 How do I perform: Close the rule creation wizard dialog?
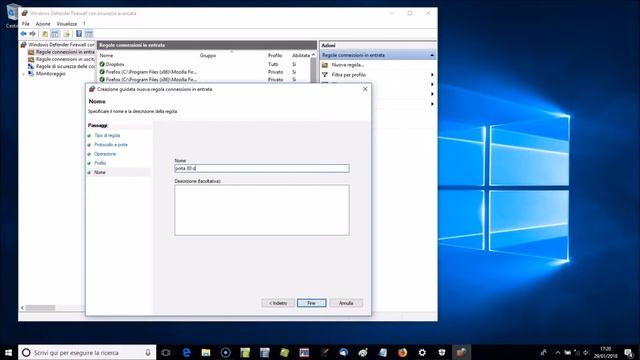point(365,89)
